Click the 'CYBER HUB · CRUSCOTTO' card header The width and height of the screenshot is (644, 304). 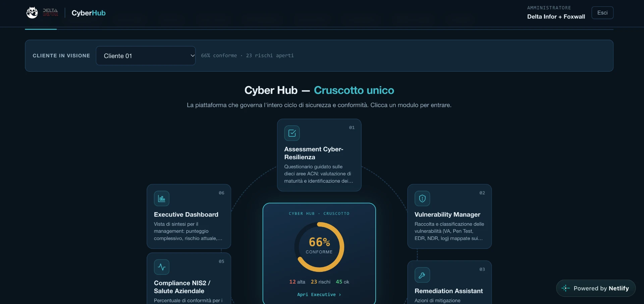pyautogui.click(x=319, y=214)
